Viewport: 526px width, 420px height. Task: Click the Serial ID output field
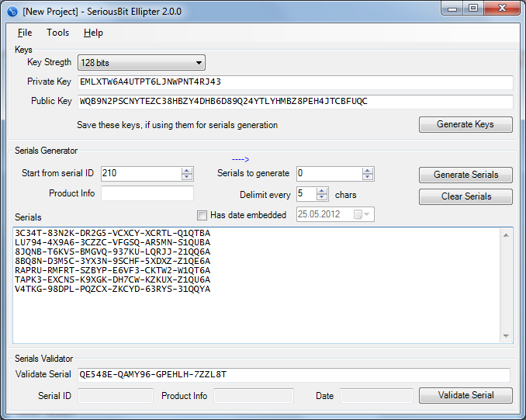tap(116, 396)
